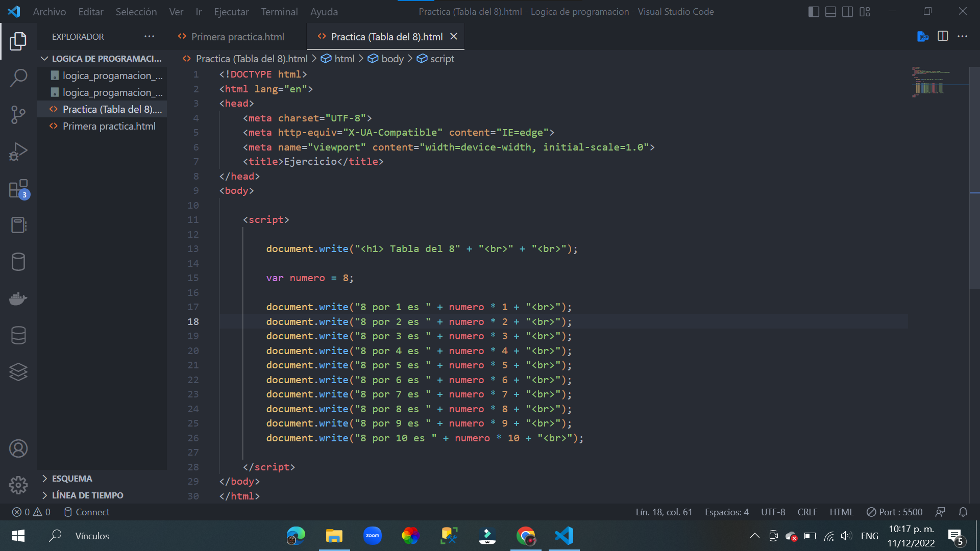Change end of line sequence CRLF
980x551 pixels.
[807, 512]
